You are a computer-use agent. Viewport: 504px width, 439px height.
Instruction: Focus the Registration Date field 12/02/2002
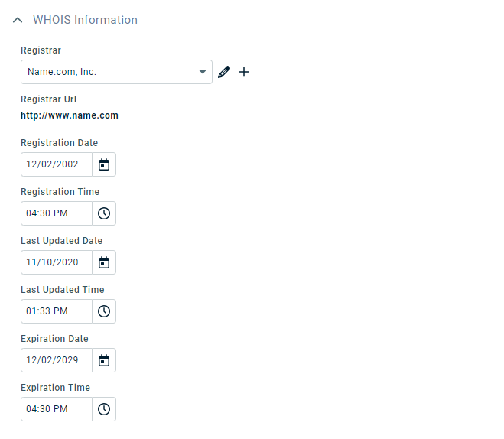coord(57,164)
